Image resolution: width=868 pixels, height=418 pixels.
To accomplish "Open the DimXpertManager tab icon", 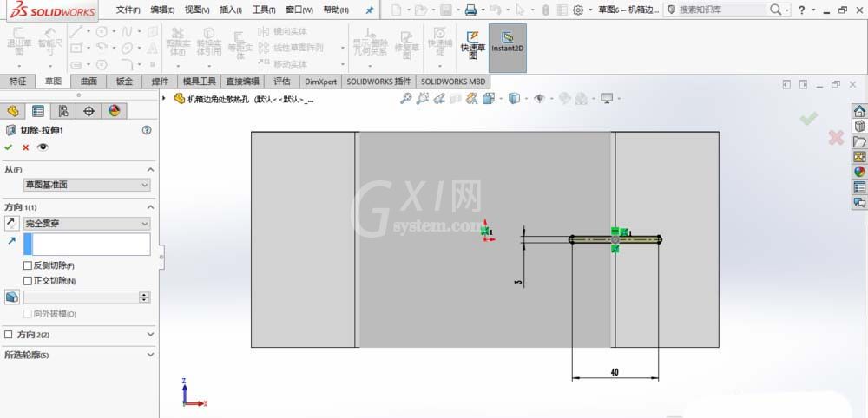I will (x=89, y=111).
